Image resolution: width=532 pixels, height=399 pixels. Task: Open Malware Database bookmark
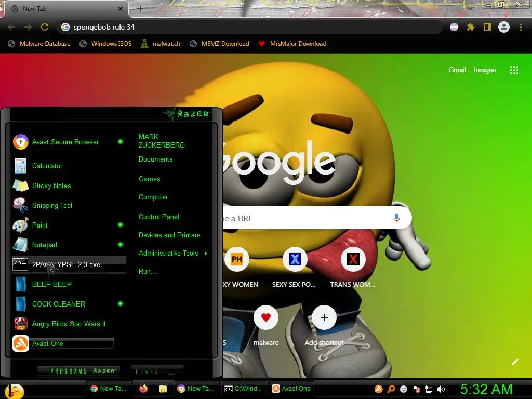pyautogui.click(x=39, y=44)
